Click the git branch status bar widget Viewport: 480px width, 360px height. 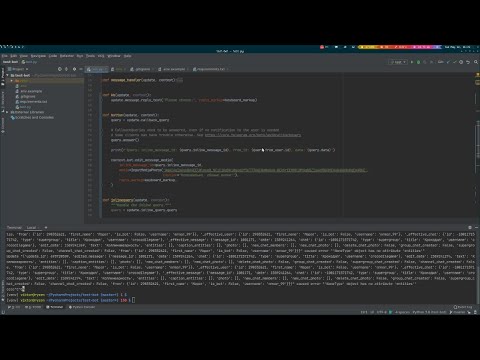coord(457,312)
